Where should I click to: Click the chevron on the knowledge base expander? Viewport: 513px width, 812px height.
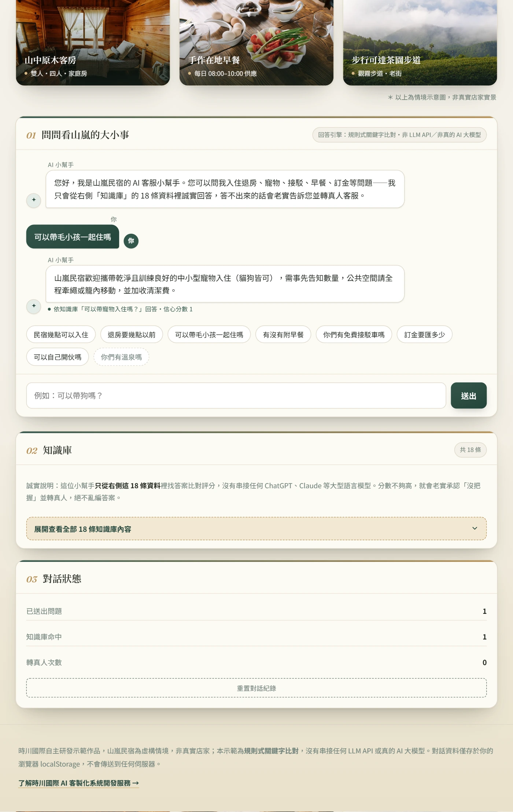coord(475,529)
